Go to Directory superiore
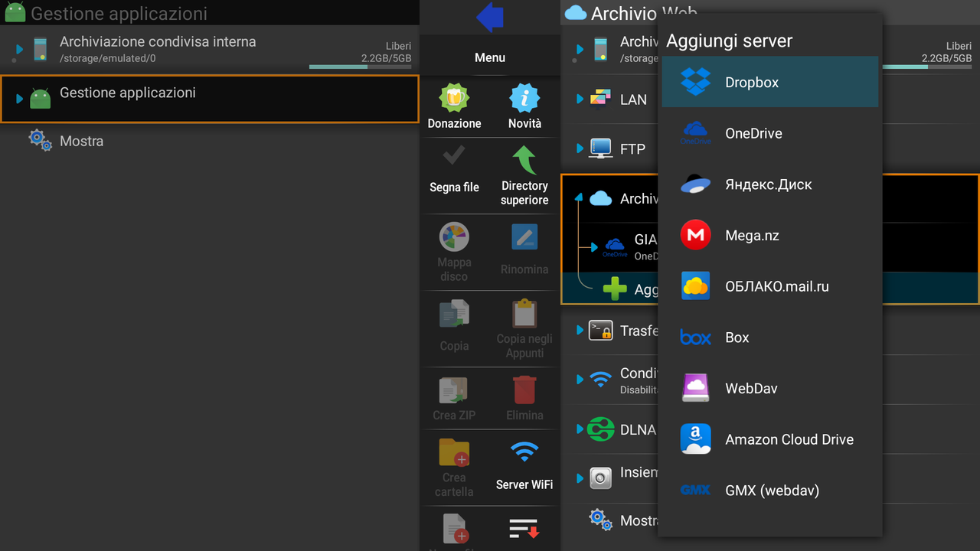Screen dimensions: 980x551 click(524, 176)
